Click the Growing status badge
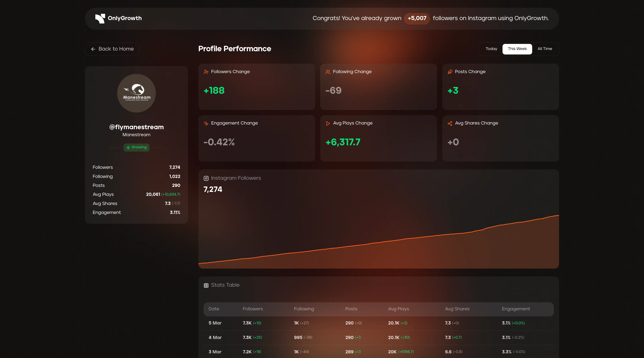The width and height of the screenshot is (644, 358). pos(136,147)
